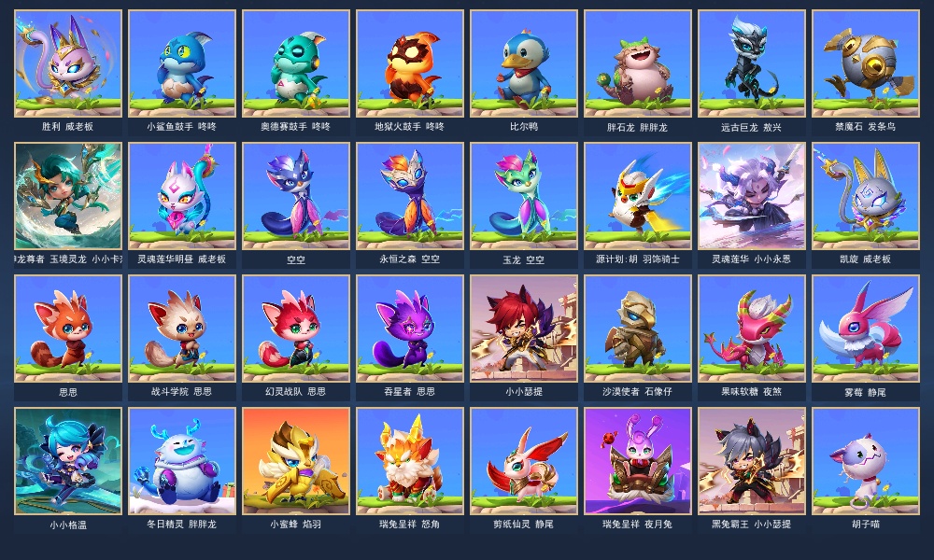
Task: Click the 禁魔石 发条鸟 icon
Action: [x=866, y=63]
